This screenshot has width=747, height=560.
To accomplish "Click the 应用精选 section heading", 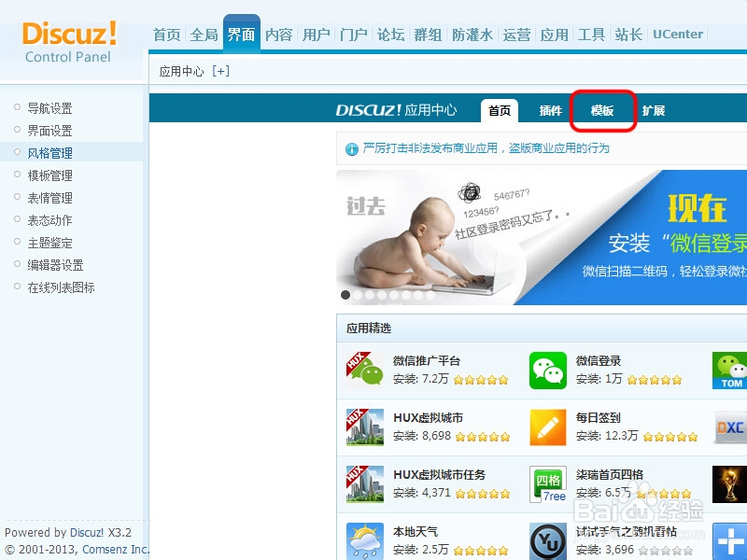I will (368, 329).
